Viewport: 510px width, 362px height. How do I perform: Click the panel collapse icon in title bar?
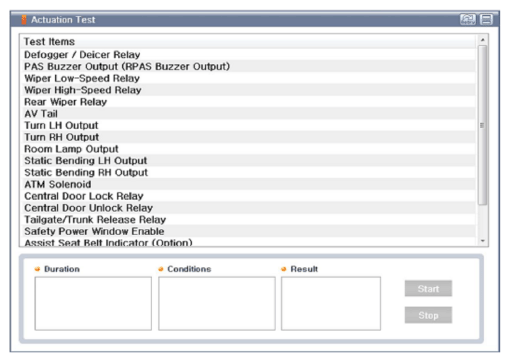point(486,19)
